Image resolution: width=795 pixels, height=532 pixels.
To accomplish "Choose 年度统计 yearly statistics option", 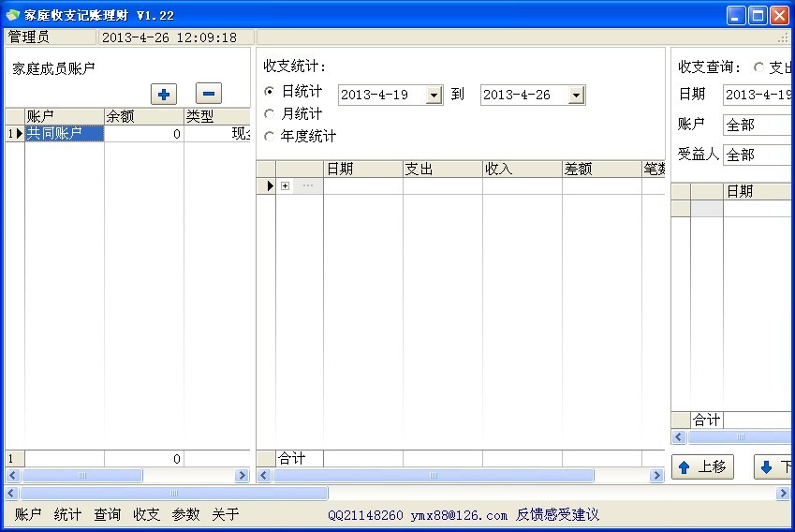I will pyautogui.click(x=270, y=137).
